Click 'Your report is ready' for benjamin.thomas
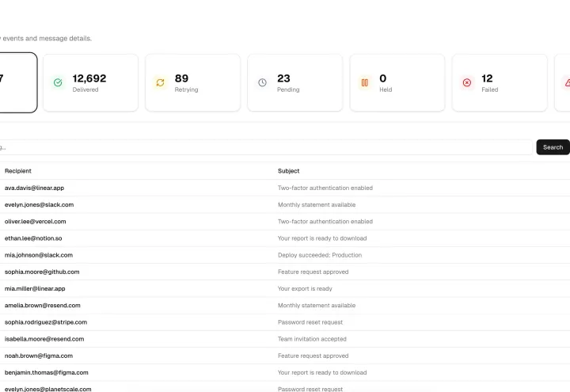 [322, 372]
